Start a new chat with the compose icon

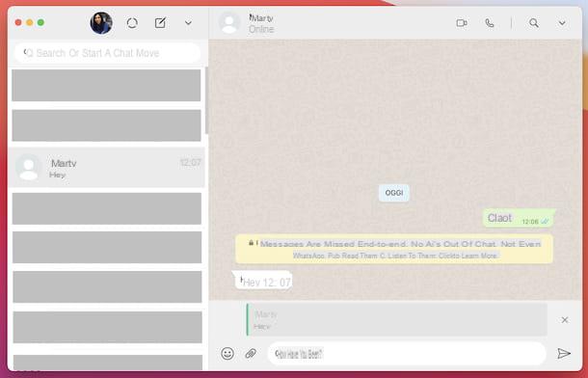pyautogui.click(x=161, y=23)
